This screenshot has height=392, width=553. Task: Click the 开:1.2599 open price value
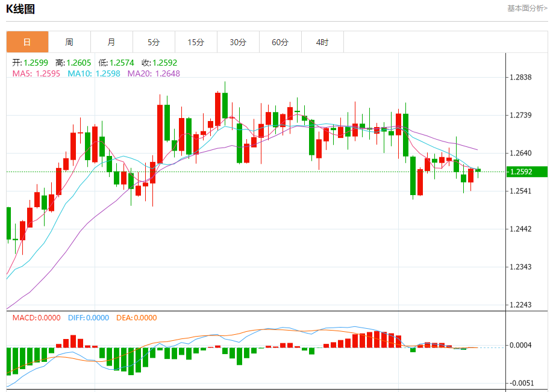click(30, 63)
